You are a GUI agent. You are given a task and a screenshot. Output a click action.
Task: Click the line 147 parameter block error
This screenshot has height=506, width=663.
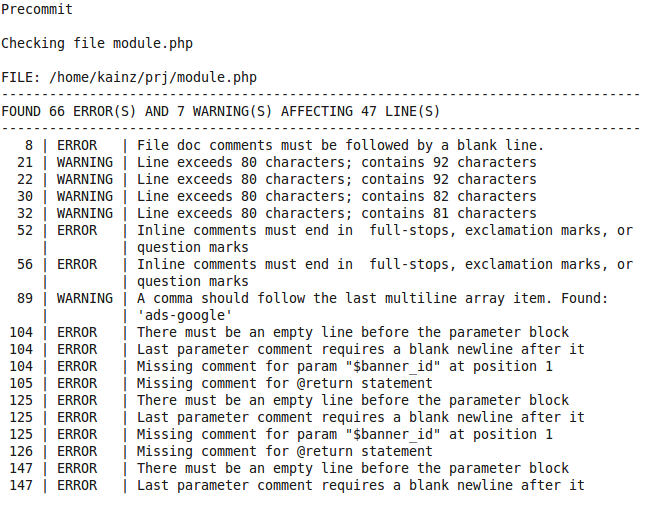[x=352, y=469]
